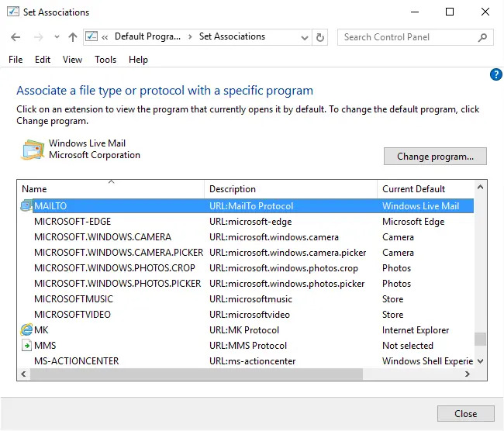Sort by the Description column header
The image size is (504, 431).
point(291,189)
